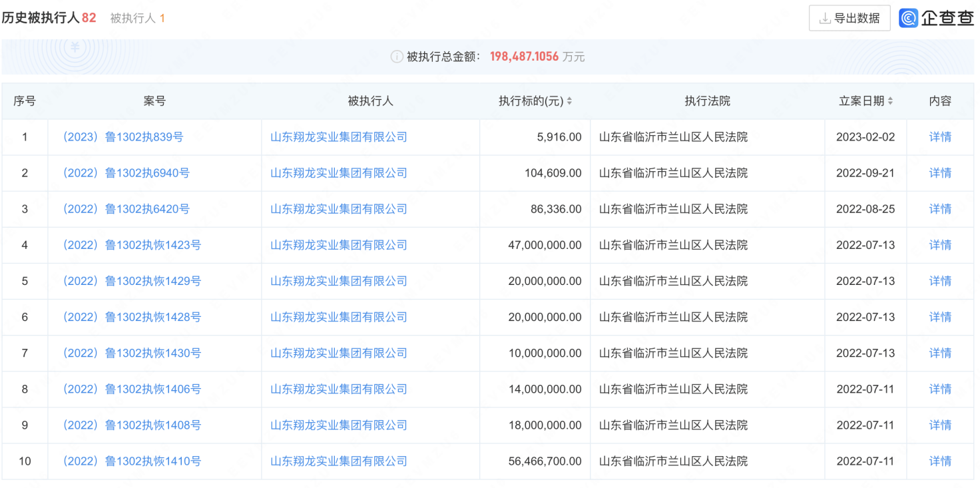Image resolution: width=980 pixels, height=488 pixels.
Task: Select the amount 47,000,000.00
Action: coord(545,245)
